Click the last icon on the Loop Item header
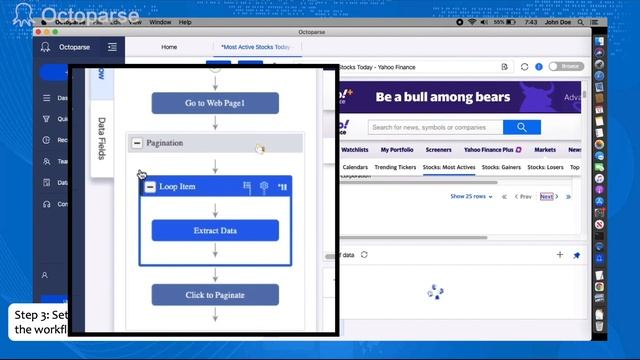The height and width of the screenshot is (360, 640). 282,187
